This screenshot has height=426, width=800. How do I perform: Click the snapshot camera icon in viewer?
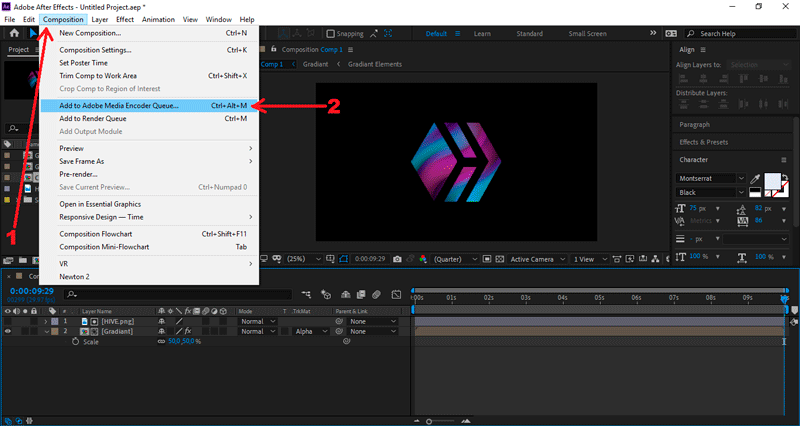coord(397,259)
